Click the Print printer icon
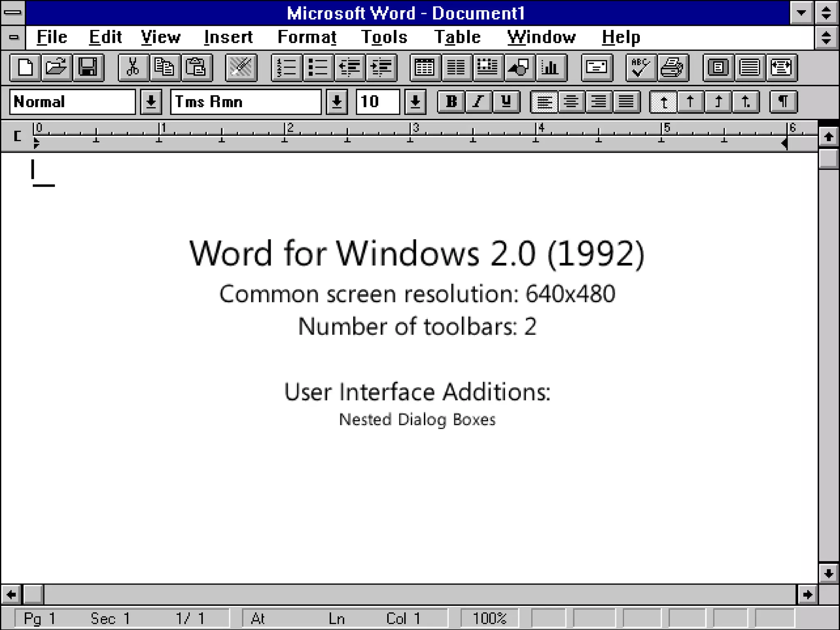Viewport: 840px width, 630px height. tap(672, 67)
